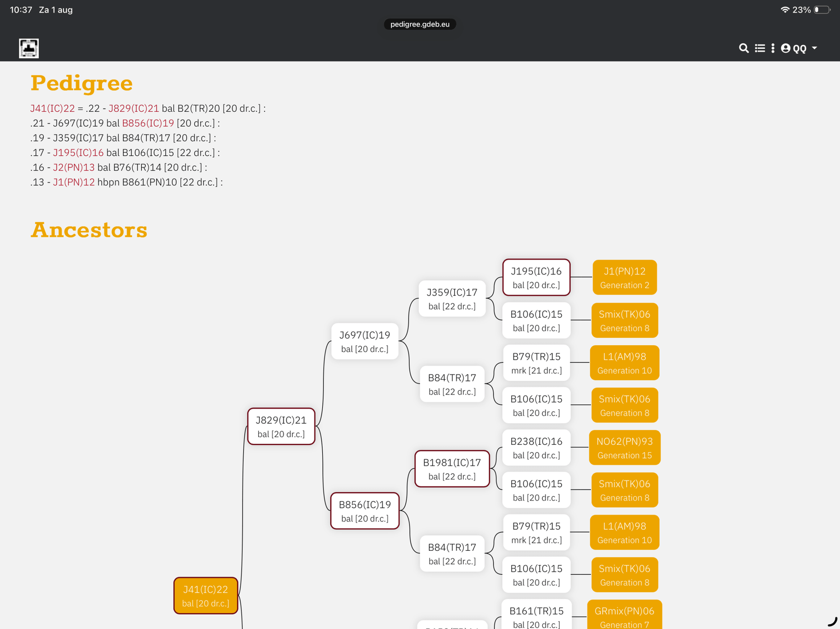Open the list view icon
Screen dimensions: 840x629
click(760, 48)
